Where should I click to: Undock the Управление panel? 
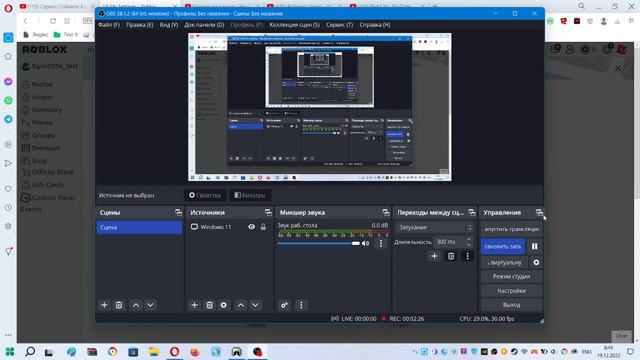[x=539, y=212]
